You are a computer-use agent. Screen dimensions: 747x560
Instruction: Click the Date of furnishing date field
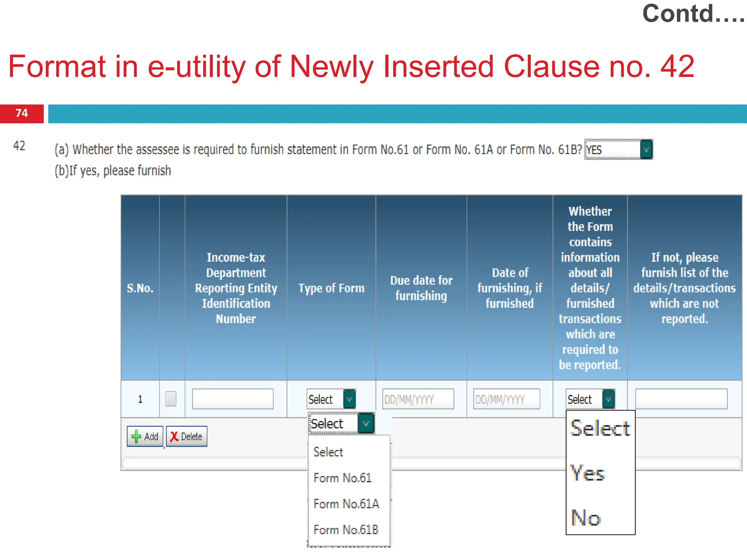point(507,399)
